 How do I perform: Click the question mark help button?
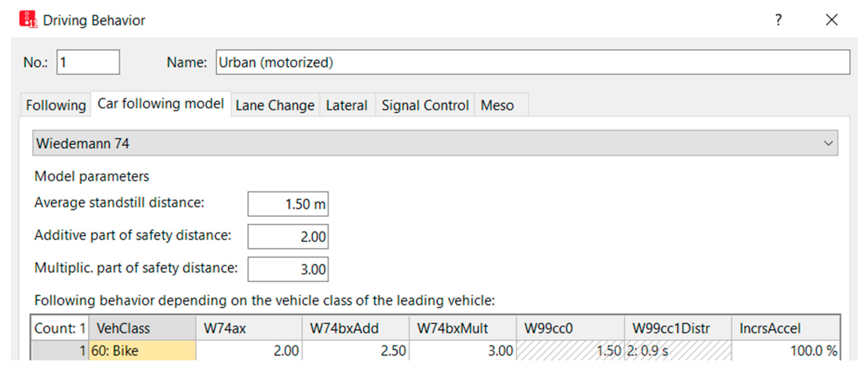(778, 20)
